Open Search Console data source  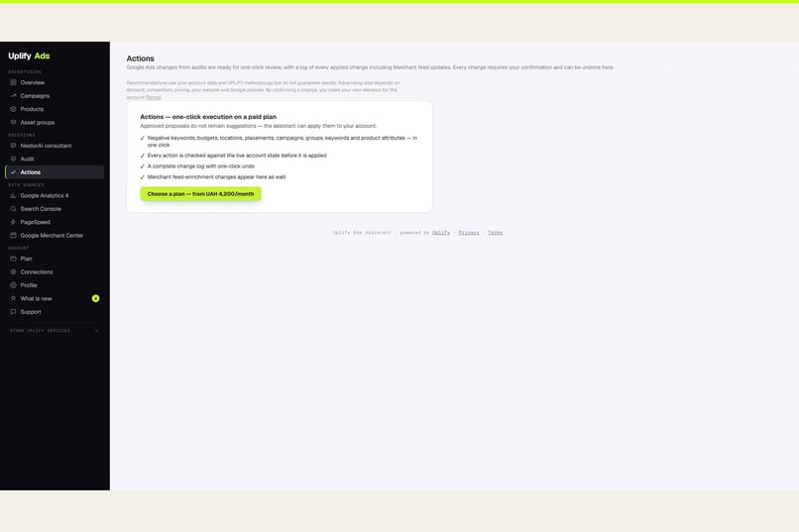[x=55, y=209]
